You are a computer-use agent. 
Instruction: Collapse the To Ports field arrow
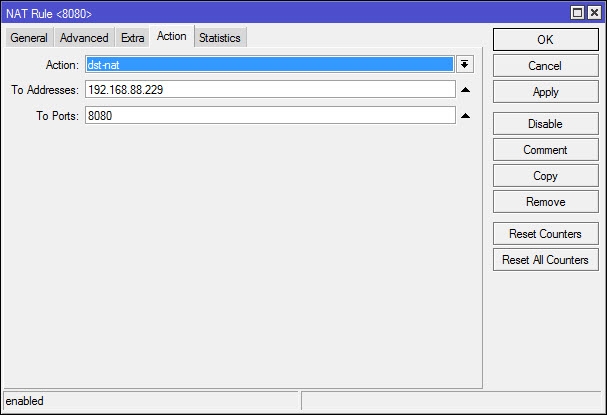(465, 116)
